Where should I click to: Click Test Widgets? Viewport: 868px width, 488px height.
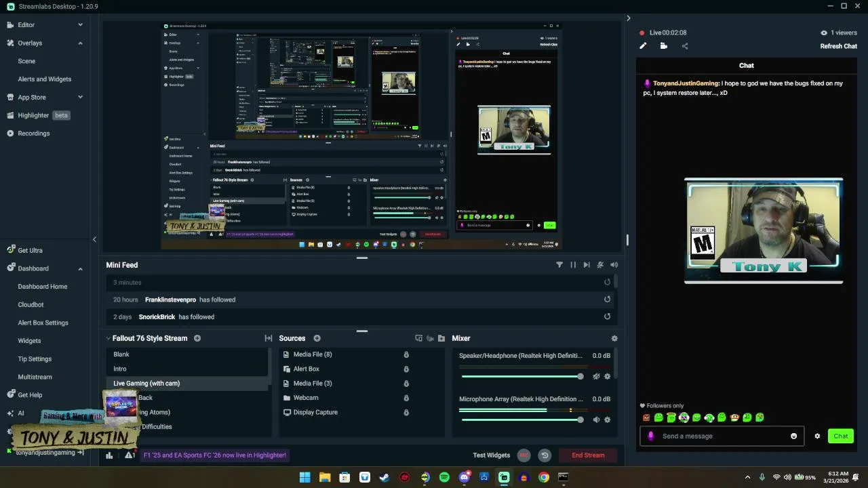[x=491, y=455]
